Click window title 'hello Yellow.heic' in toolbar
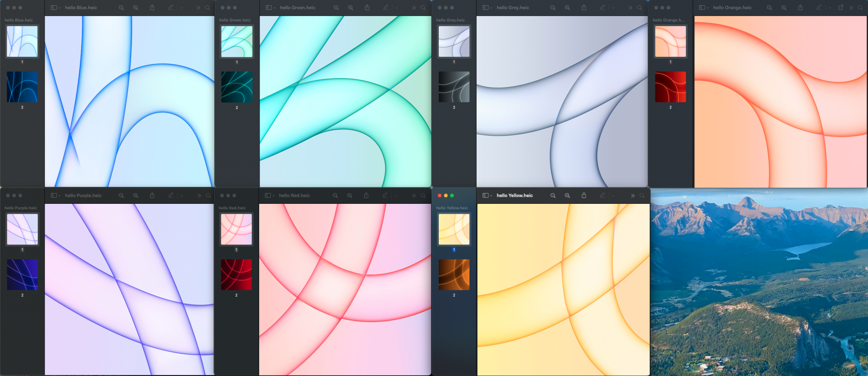Screen dimensions: 868x376 pos(515,196)
